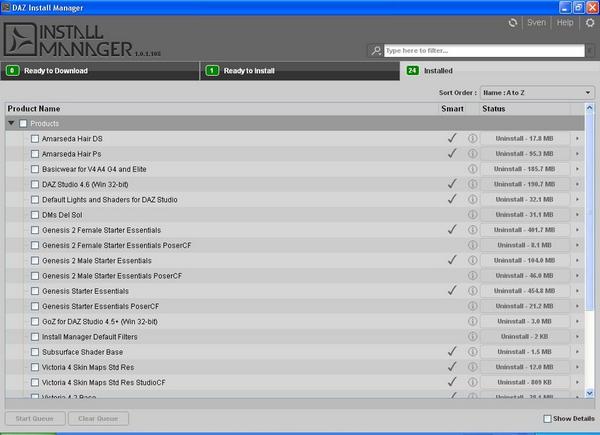Open info icon for Victoria 4 Skin Maps StudioCF
Viewport: 600px width, 435px height.
473,382
